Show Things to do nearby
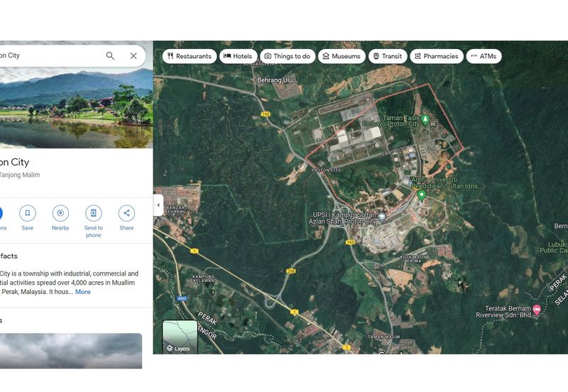Image resolution: width=568 pixels, height=392 pixels. pos(287,56)
